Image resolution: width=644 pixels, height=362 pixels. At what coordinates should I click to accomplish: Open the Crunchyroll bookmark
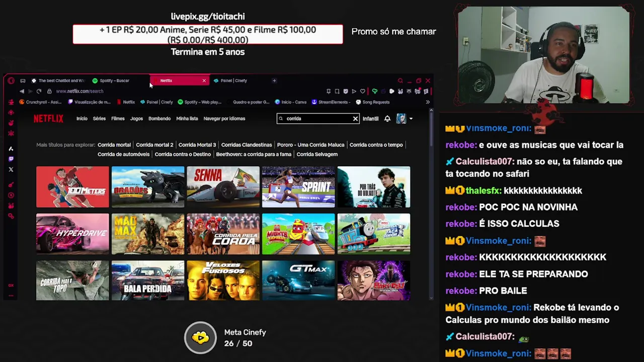(40, 102)
